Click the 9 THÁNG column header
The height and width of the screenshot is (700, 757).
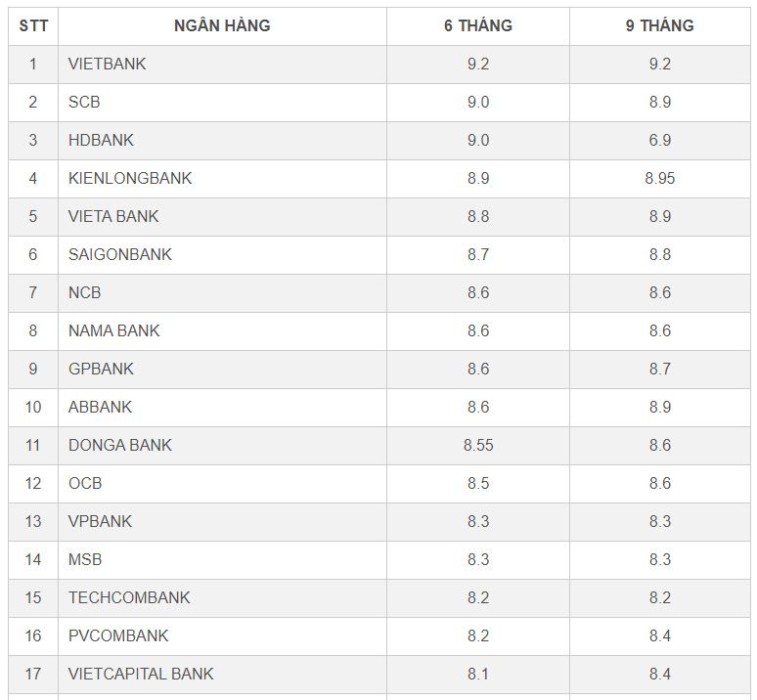659,26
